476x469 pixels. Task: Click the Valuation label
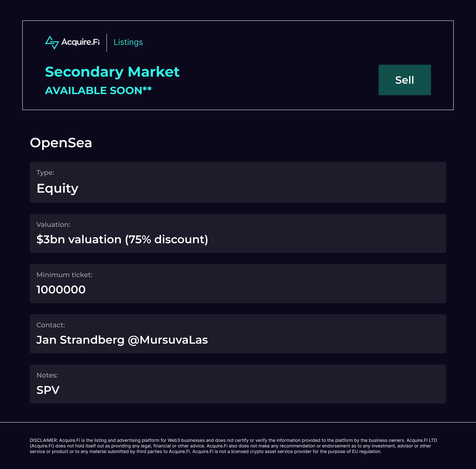coord(53,225)
